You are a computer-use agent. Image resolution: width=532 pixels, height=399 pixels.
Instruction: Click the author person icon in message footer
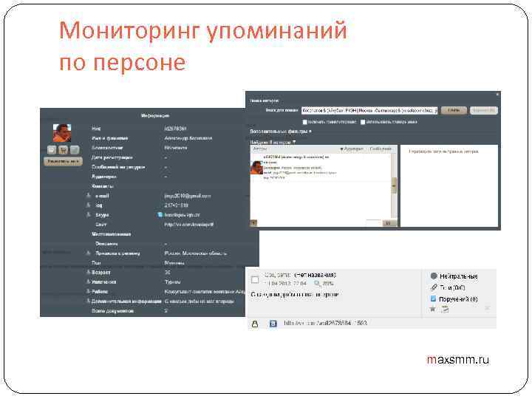point(255,324)
